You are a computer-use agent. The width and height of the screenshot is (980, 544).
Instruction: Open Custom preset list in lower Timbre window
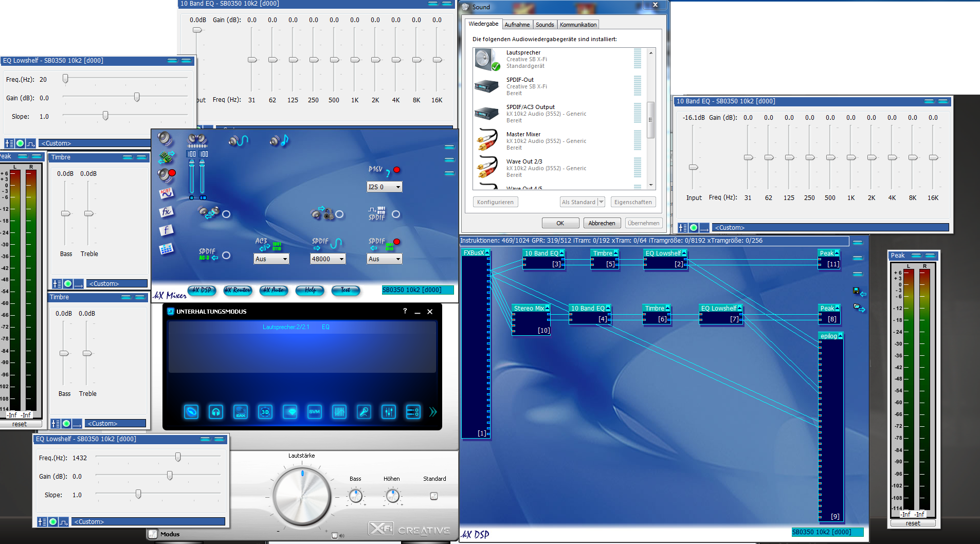pos(116,424)
